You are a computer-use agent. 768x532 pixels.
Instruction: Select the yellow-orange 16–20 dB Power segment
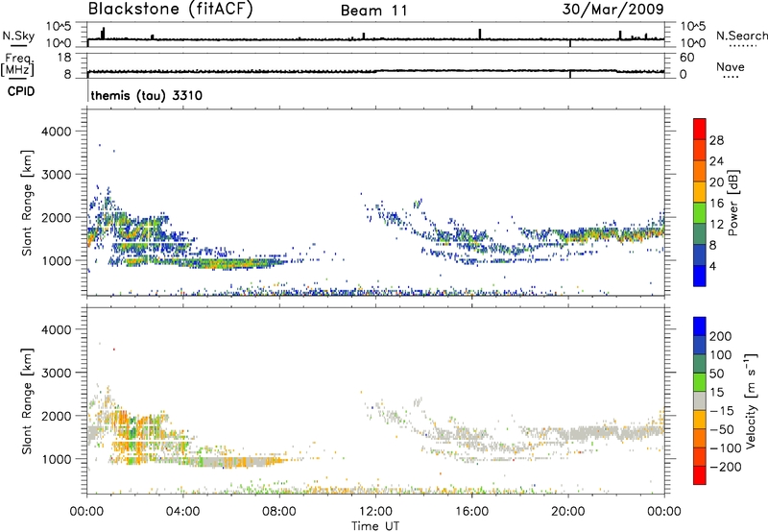pyautogui.click(x=700, y=192)
